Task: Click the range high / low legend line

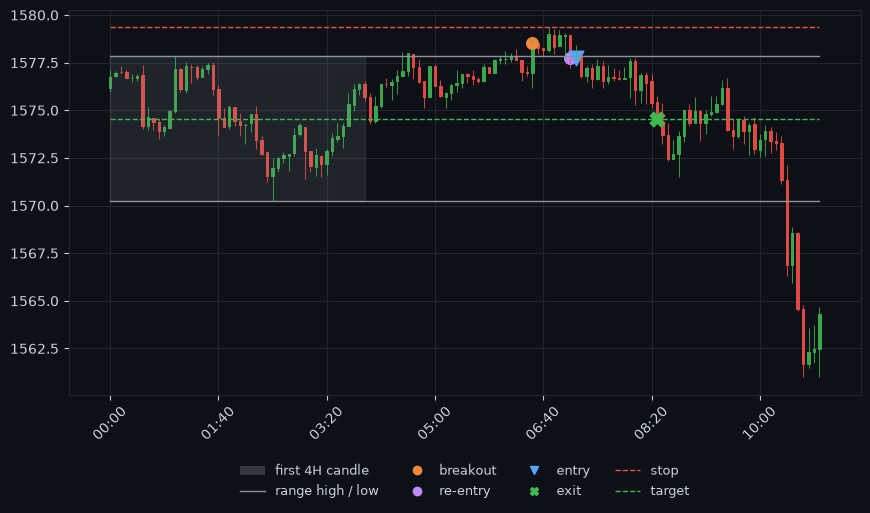Action: (252, 491)
